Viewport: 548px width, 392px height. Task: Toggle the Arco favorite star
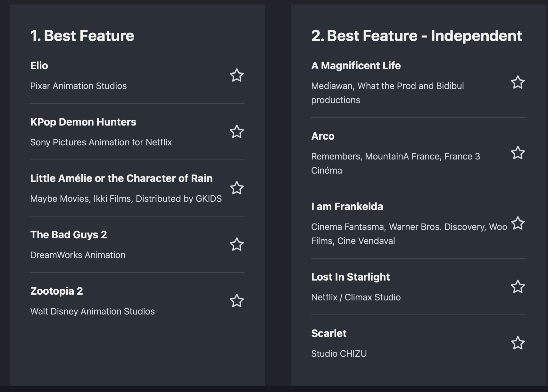tap(518, 153)
